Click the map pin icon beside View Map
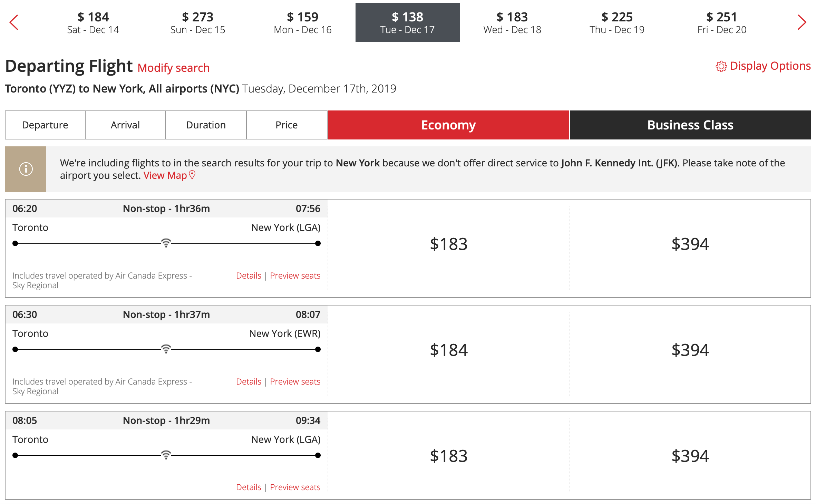This screenshot has width=816, height=504. 193,175
